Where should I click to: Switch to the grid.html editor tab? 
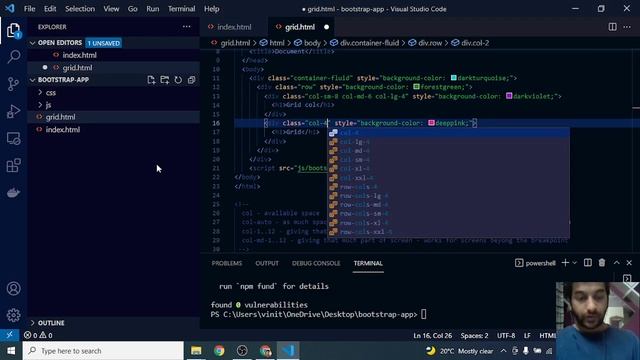pyautogui.click(x=300, y=27)
